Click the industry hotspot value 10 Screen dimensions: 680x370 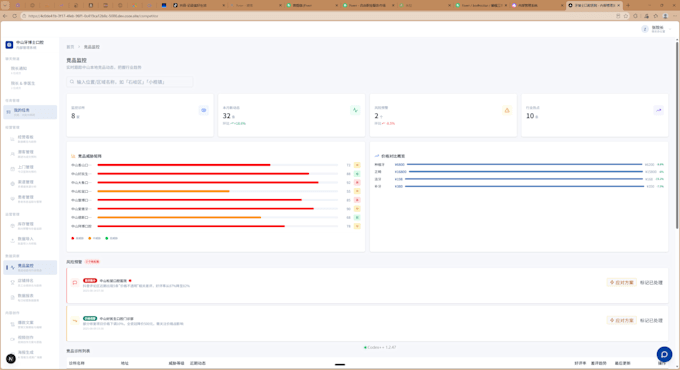click(x=530, y=116)
